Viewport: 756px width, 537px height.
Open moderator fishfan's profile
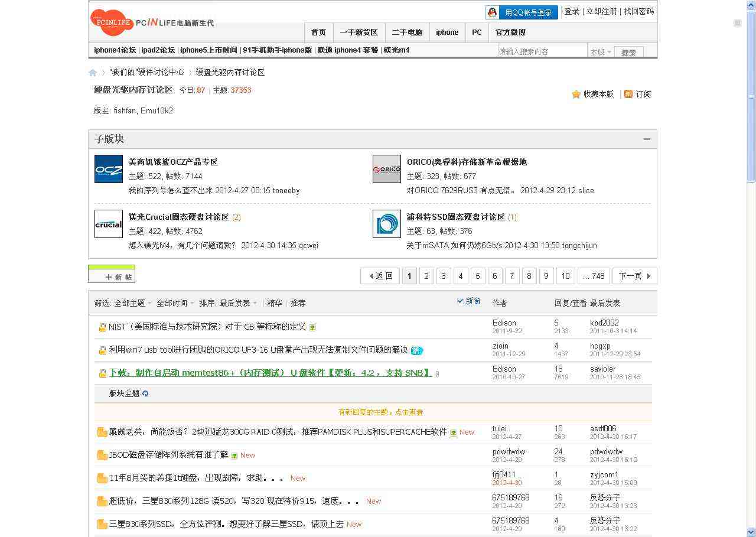pos(125,110)
